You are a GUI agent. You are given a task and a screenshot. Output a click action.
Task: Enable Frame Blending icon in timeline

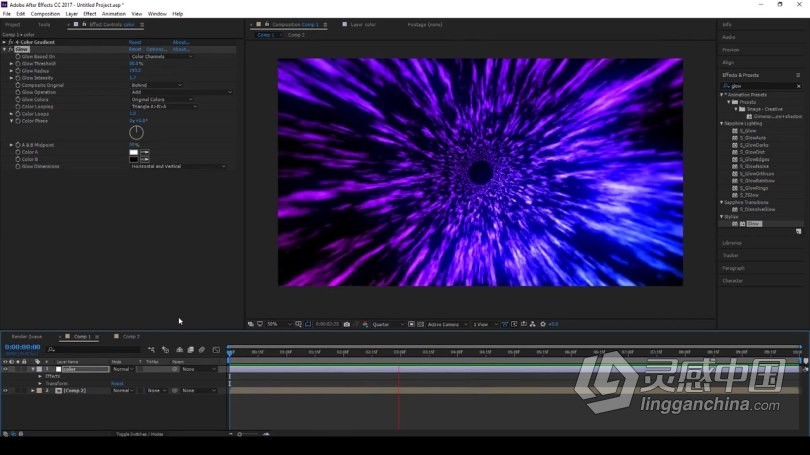tap(191, 350)
